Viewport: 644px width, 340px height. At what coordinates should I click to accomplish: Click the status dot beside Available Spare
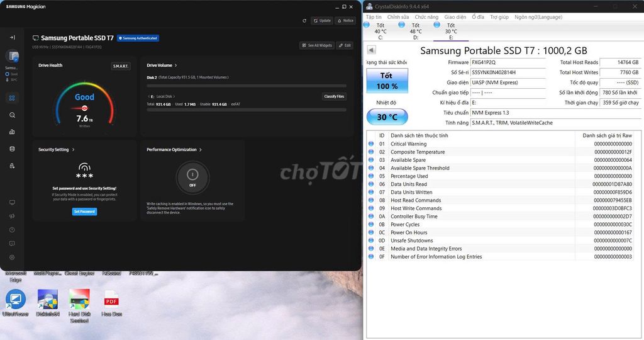(371, 160)
